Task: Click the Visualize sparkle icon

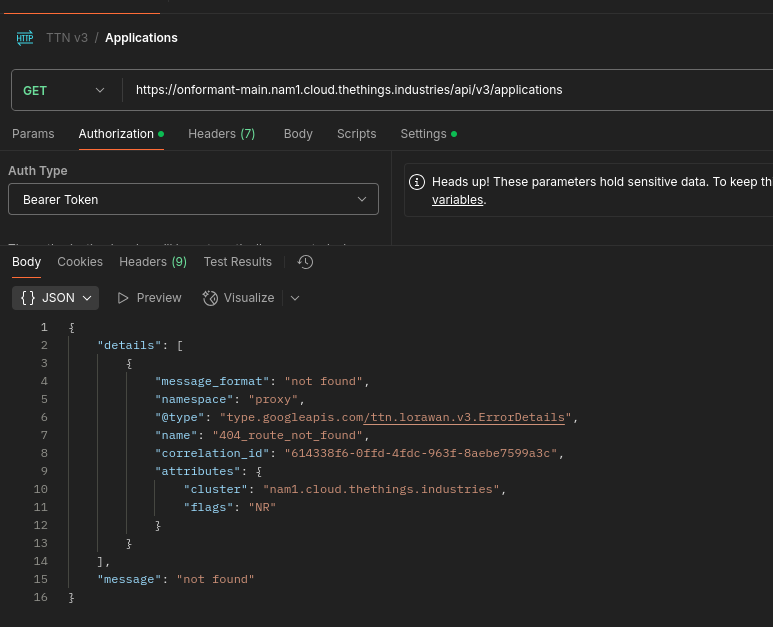Action: click(x=210, y=298)
